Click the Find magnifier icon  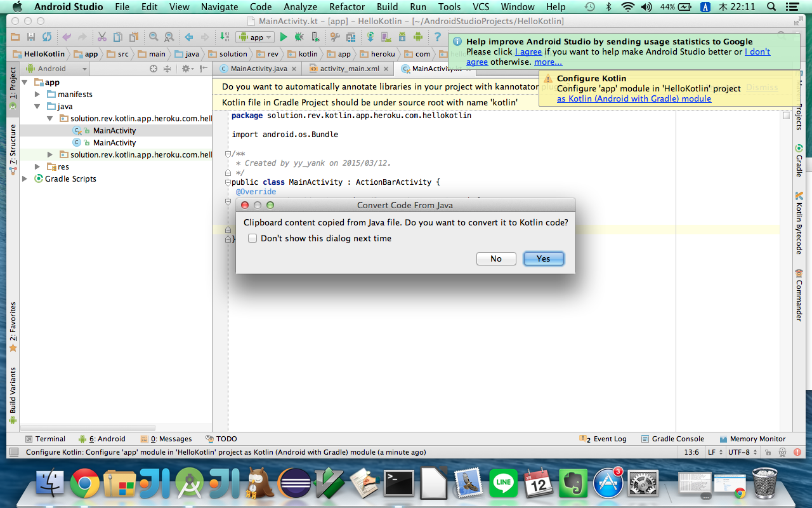point(154,37)
